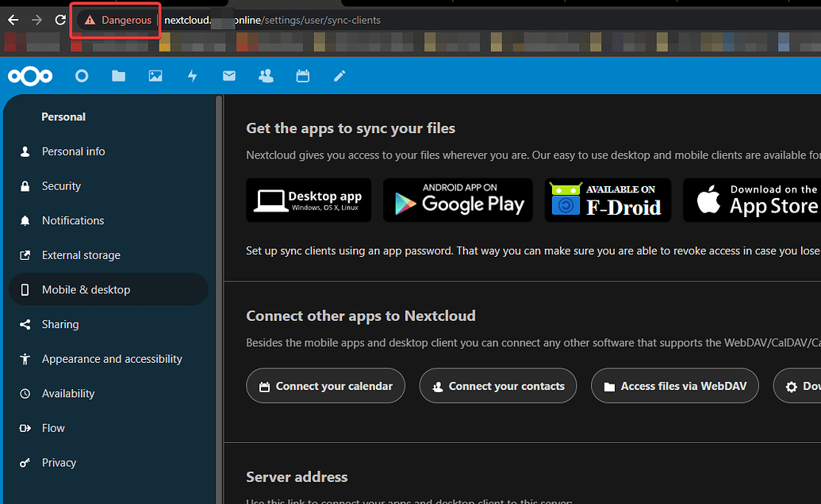
Task: Open Appearance and accessibility settings
Action: tap(109, 359)
